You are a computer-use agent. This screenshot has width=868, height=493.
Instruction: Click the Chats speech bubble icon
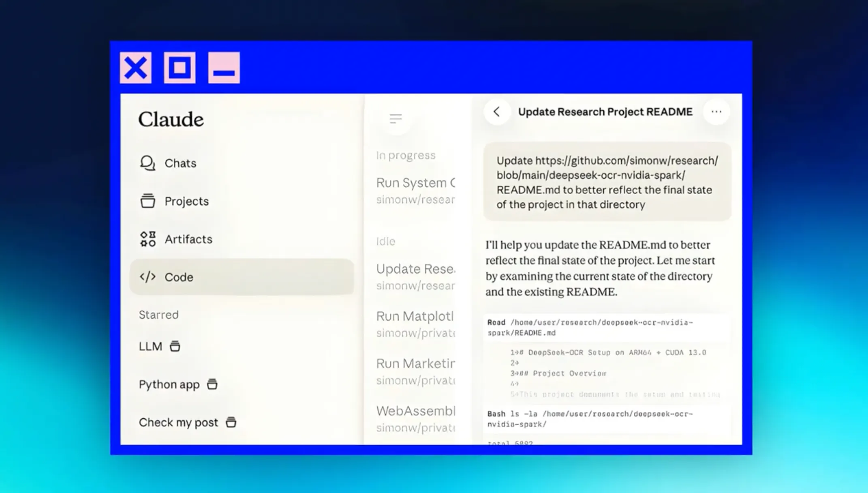[148, 163]
